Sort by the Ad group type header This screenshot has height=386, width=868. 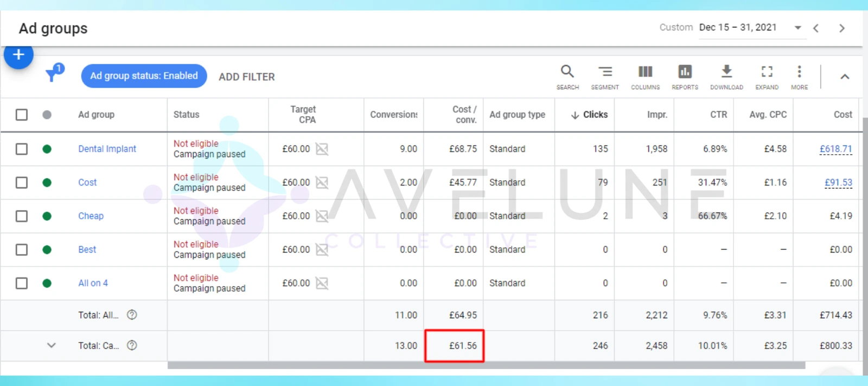point(517,115)
